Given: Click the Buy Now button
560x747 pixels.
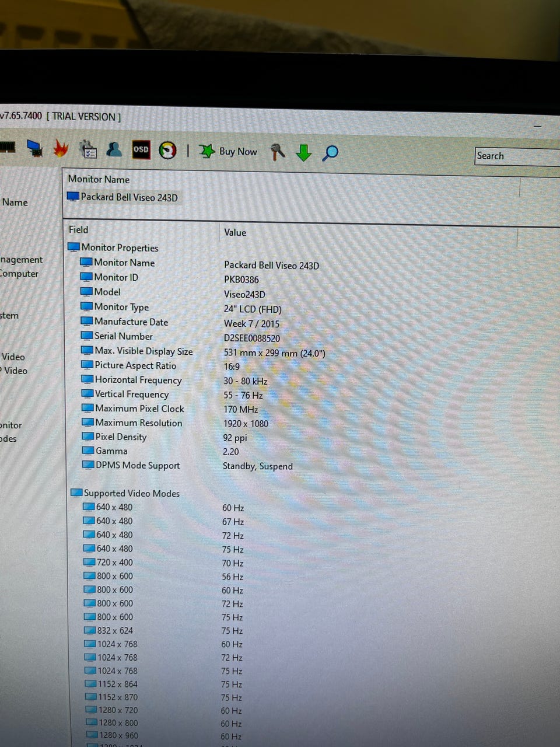Looking at the screenshot, I should 228,151.
